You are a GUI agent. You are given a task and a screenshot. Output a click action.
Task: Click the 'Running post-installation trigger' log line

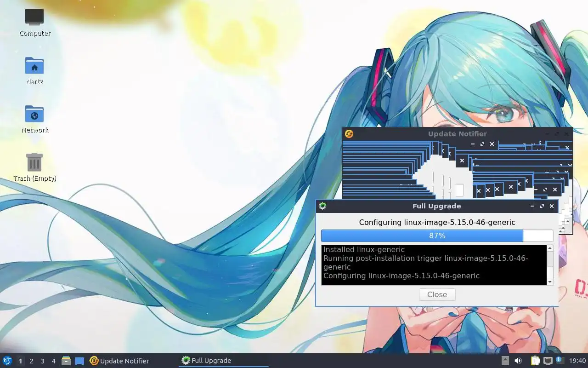(x=425, y=262)
